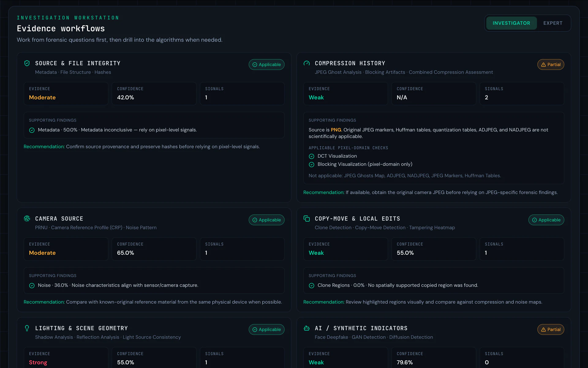Viewport: 588px width, 368px height.
Task: Click the signals count 2 in Compression History
Action: pos(486,98)
